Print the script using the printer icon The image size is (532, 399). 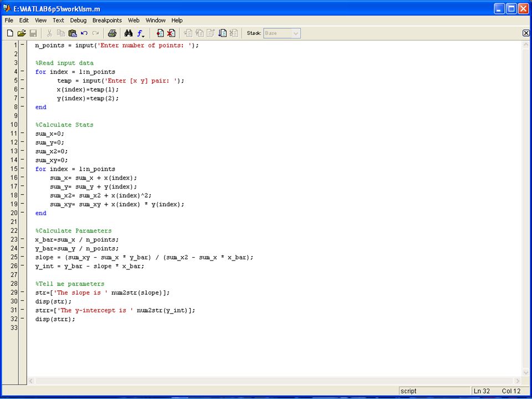coord(112,33)
